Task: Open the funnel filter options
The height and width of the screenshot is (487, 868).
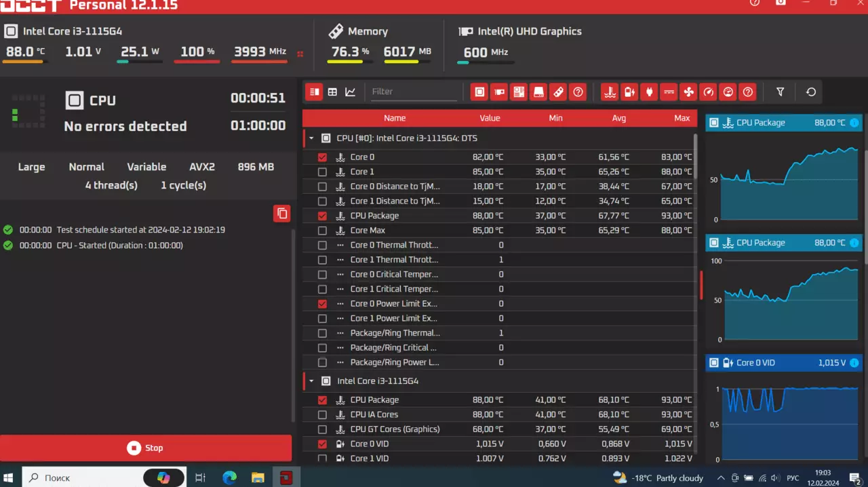Action: point(780,92)
